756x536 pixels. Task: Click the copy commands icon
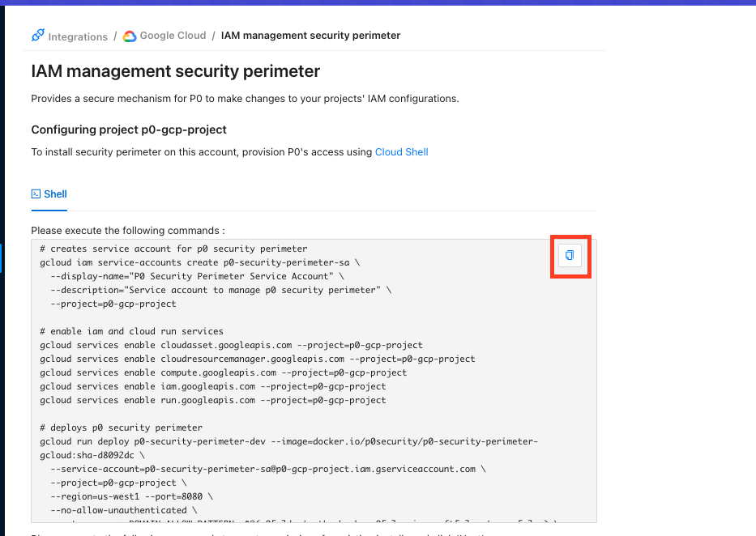(570, 255)
